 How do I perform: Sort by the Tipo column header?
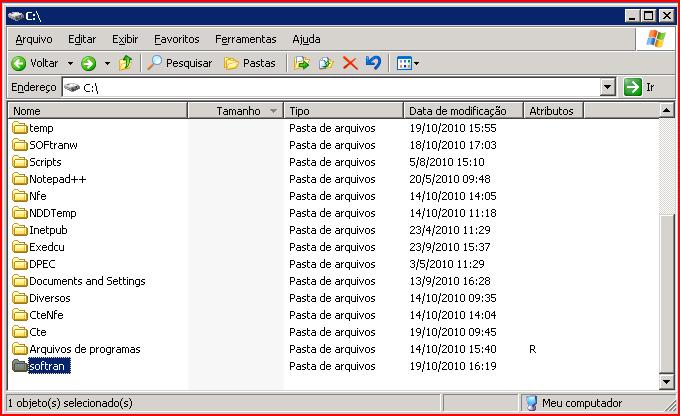pos(343,111)
